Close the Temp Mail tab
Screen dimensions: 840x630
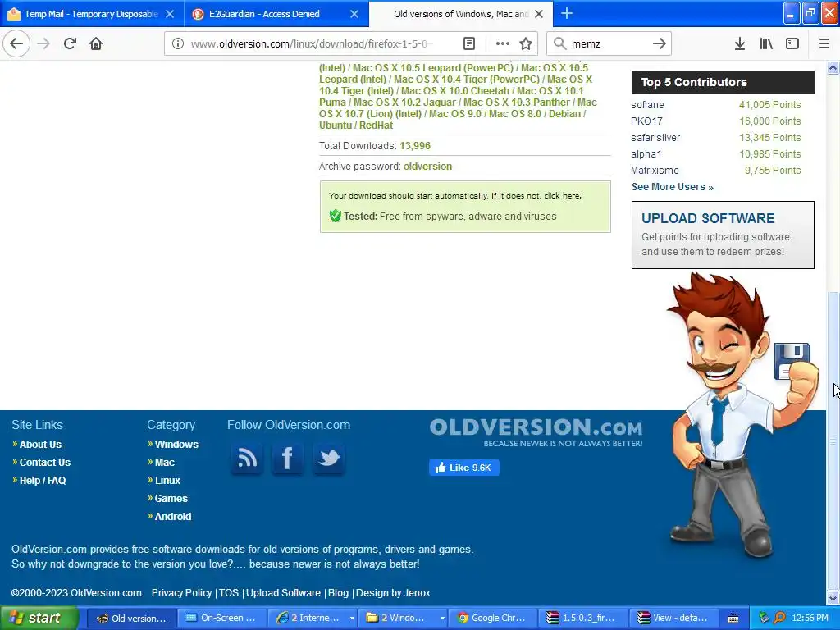point(170,14)
